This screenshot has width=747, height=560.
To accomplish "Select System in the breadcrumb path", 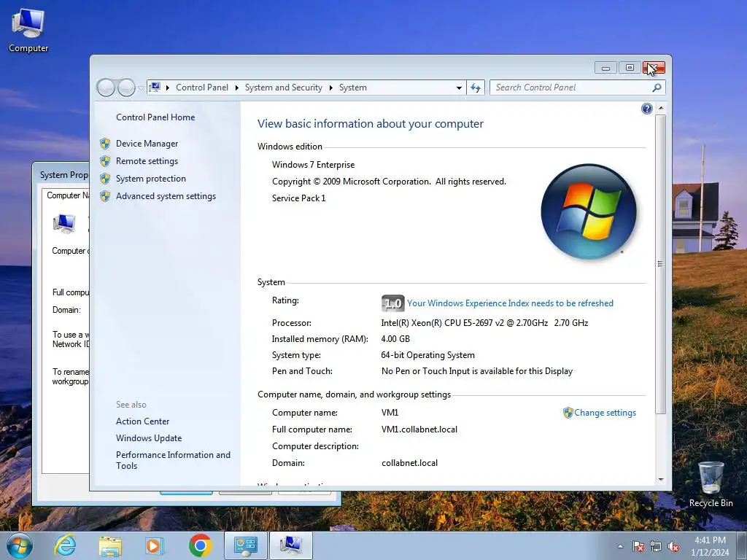I will (x=353, y=87).
